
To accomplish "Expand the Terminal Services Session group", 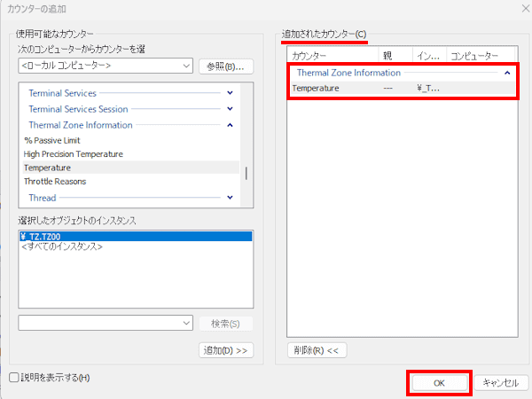I will click(x=230, y=109).
